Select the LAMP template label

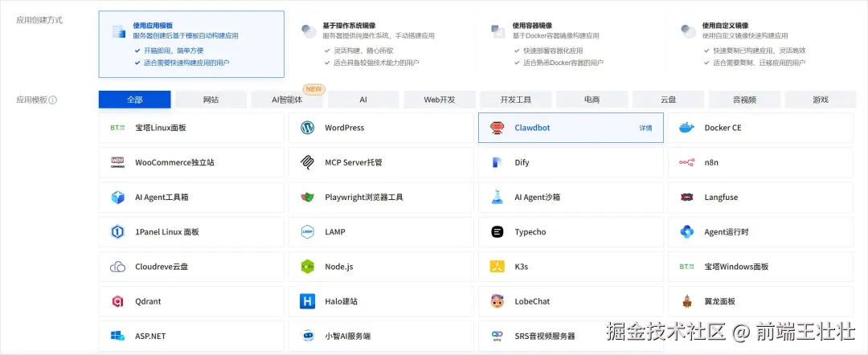click(x=335, y=232)
